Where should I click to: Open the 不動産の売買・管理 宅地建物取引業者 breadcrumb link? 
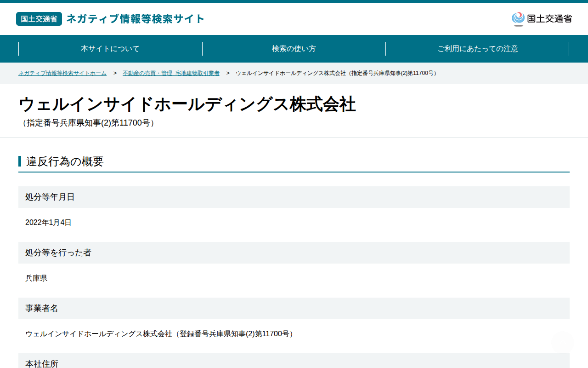point(171,73)
